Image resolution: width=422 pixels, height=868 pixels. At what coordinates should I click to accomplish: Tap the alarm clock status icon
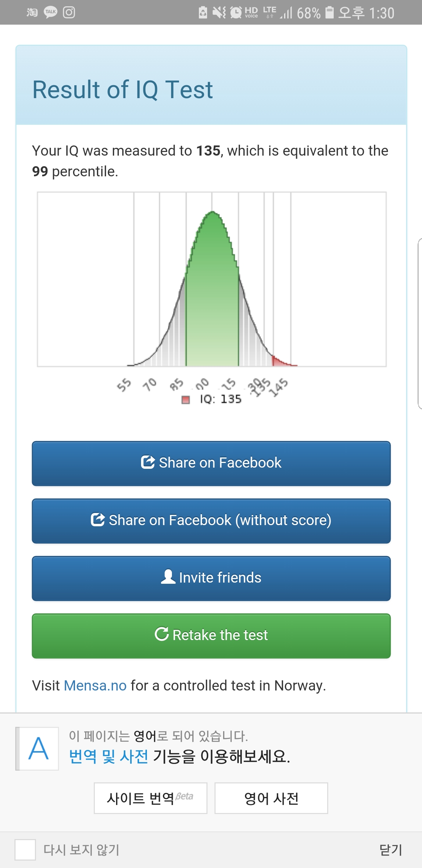point(236,13)
